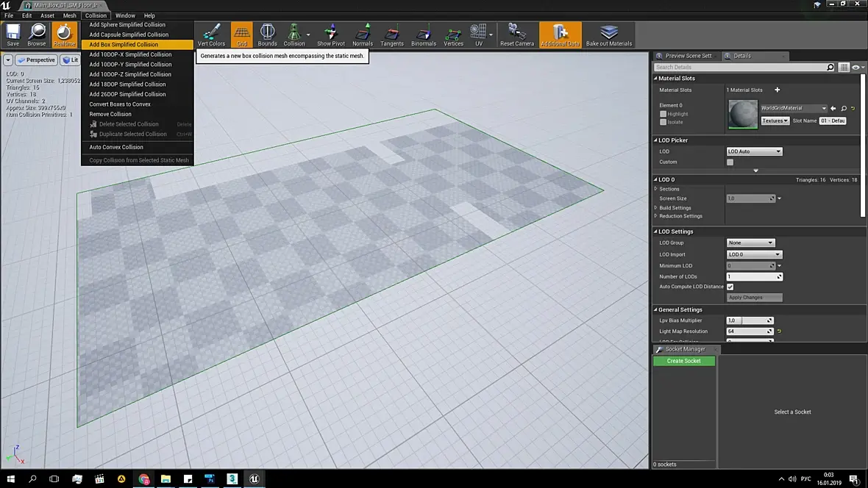
Task: Enable the Show Pivot toolbar icon
Action: tap(330, 34)
